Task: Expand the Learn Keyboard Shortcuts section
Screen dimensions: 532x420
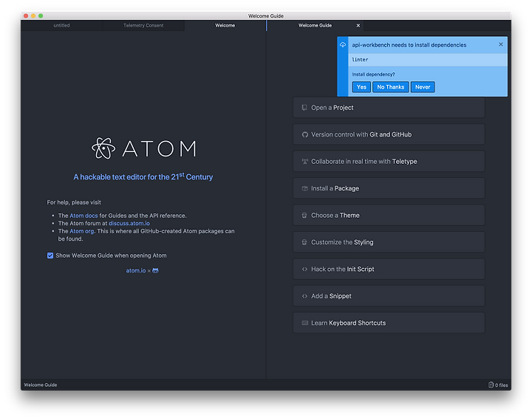Action: point(389,323)
